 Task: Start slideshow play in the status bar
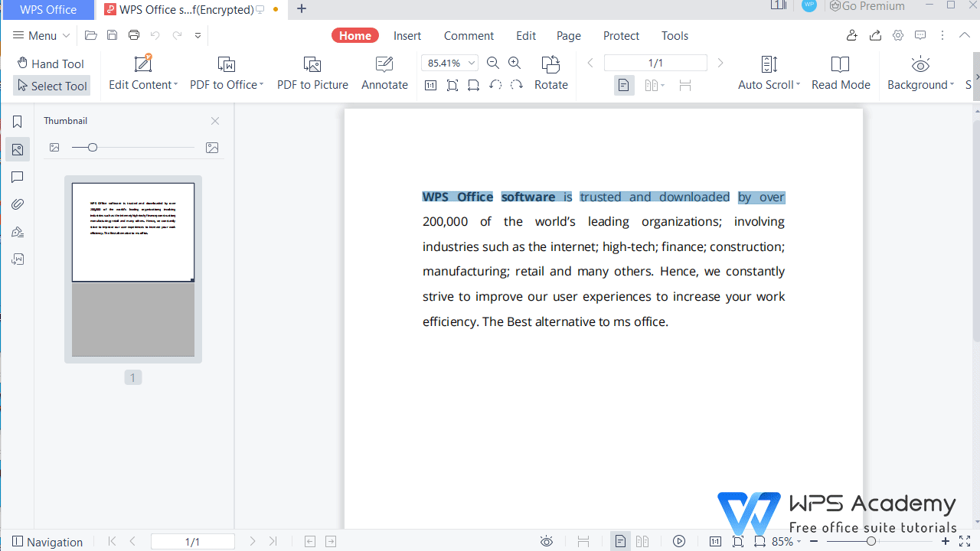pyautogui.click(x=679, y=542)
